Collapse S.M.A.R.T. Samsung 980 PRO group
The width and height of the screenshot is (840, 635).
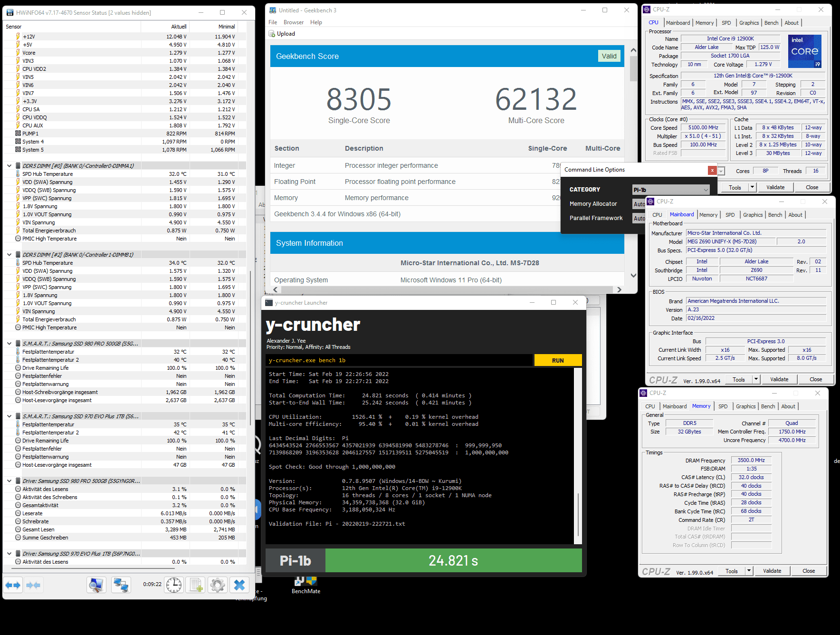pos(9,344)
